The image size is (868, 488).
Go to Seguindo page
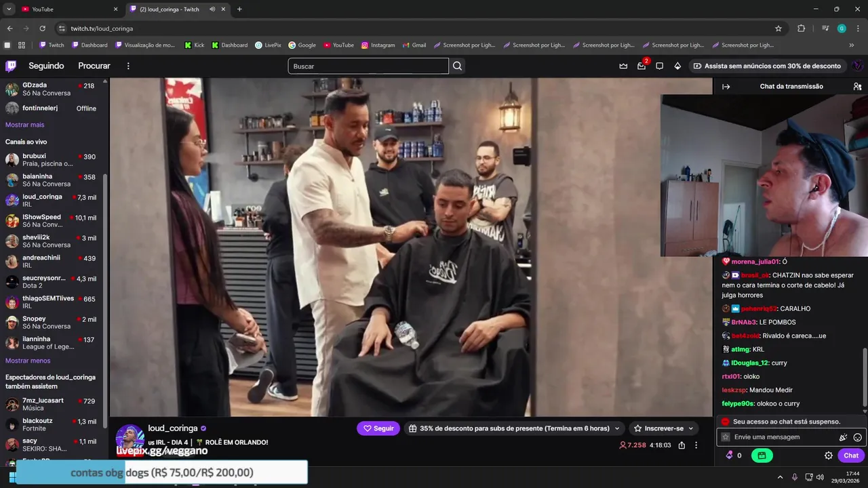46,66
